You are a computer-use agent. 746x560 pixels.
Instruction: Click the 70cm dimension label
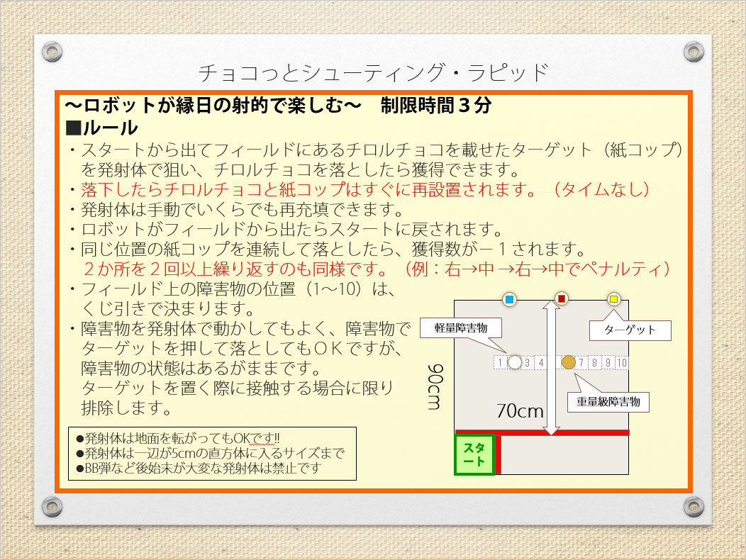click(519, 411)
